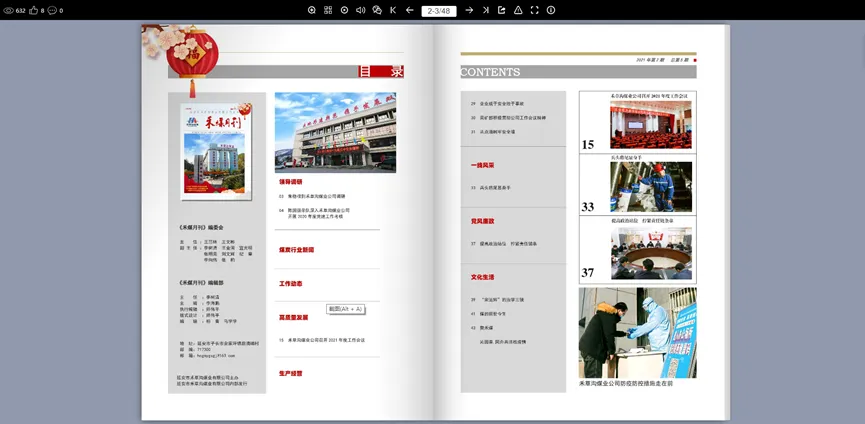The height and width of the screenshot is (424, 865).
Task: Click the auto-play circle icon
Action: tap(345, 10)
